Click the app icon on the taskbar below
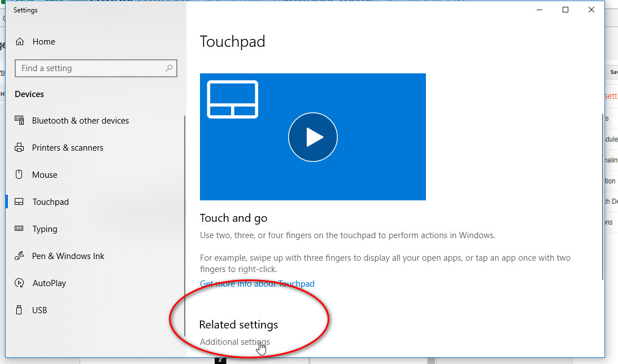This screenshot has width=618, height=364. pos(220,360)
